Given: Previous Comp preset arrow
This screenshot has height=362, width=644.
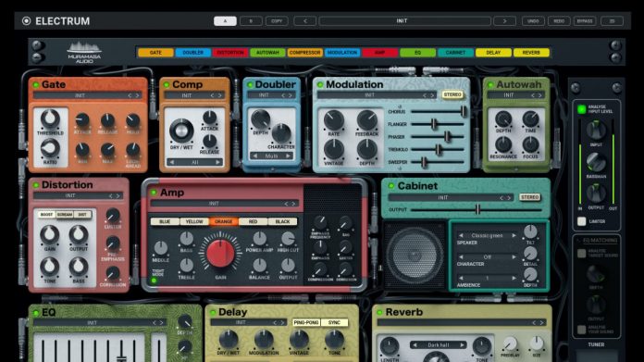Looking at the screenshot, I should [212, 95].
